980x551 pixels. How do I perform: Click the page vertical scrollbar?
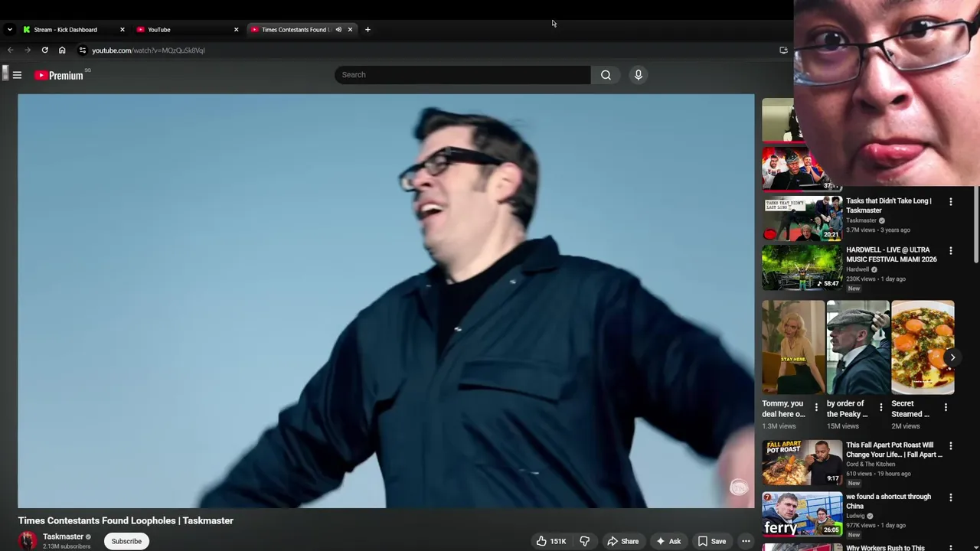tap(976, 223)
